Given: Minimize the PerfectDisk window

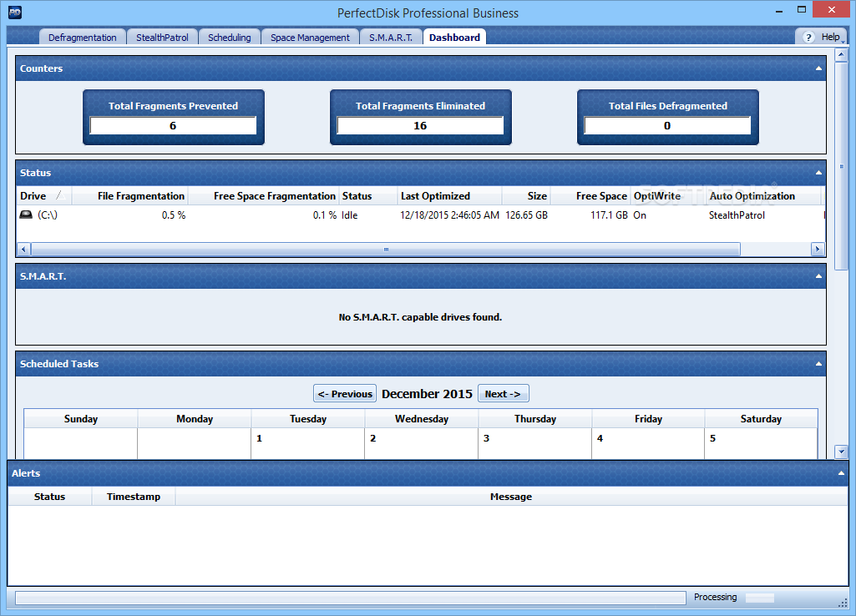Looking at the screenshot, I should coord(779,10).
